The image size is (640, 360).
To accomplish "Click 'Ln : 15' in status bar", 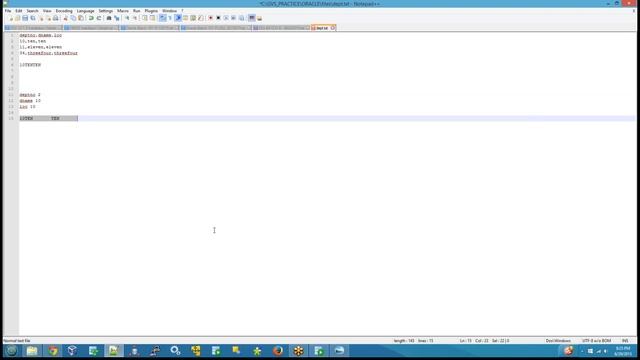I will pos(466,340).
